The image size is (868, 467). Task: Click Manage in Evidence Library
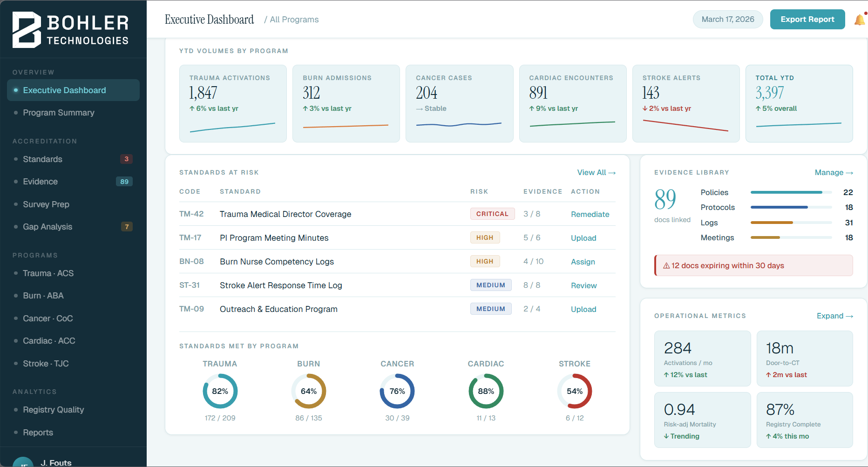[x=834, y=173]
